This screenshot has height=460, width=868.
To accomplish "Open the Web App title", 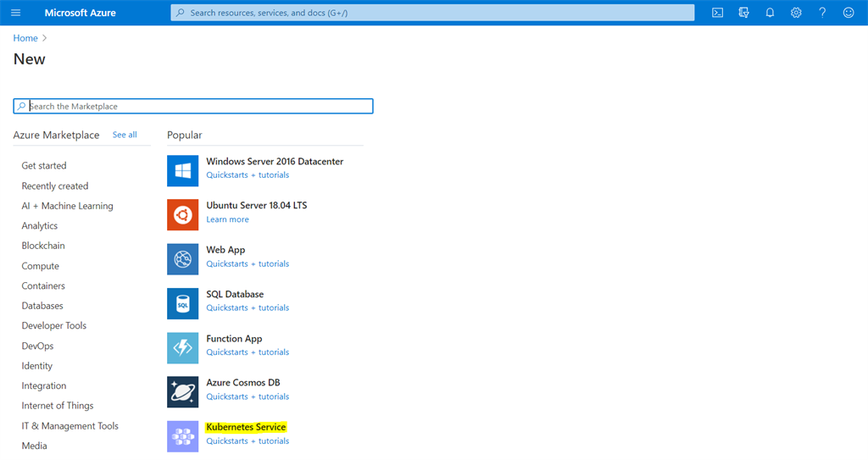I will click(225, 250).
